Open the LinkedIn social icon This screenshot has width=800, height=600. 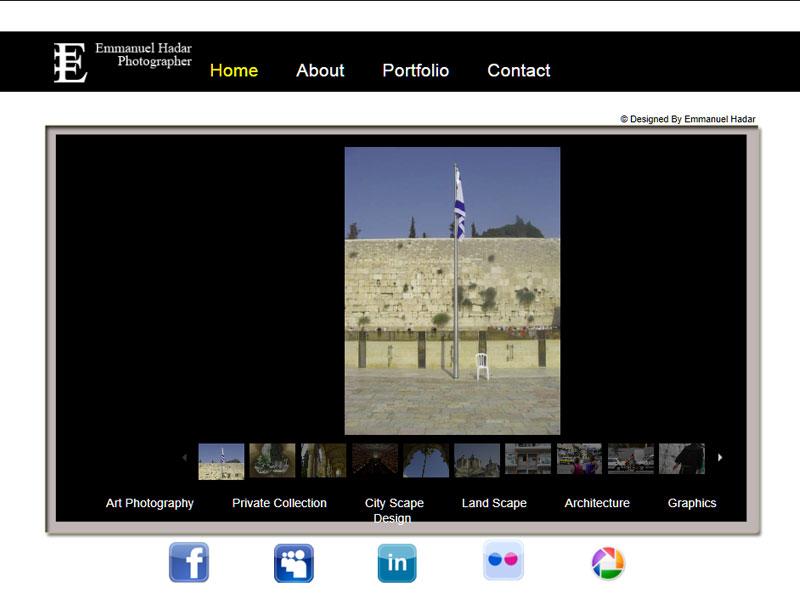397,563
